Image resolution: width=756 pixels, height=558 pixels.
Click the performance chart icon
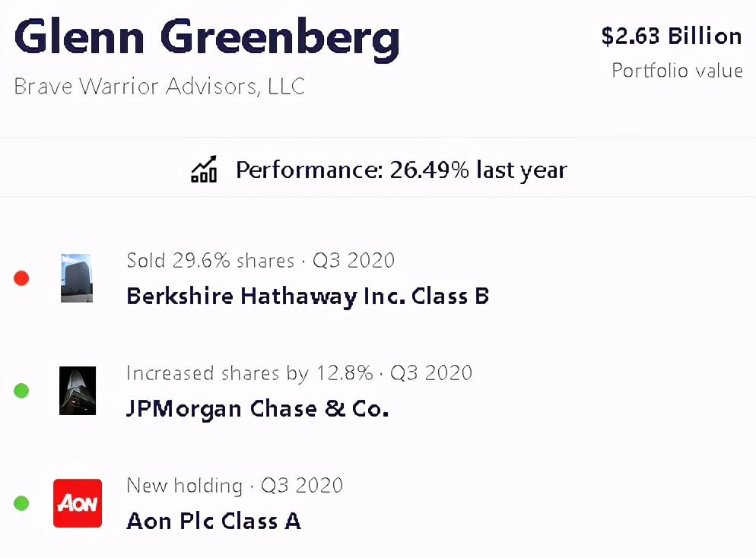pyautogui.click(x=203, y=169)
